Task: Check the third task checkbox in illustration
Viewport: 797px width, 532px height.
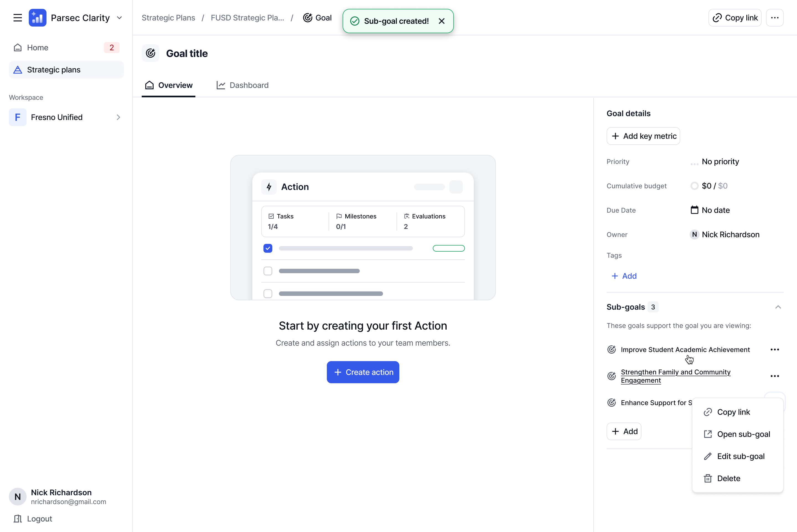Action: pos(268,293)
